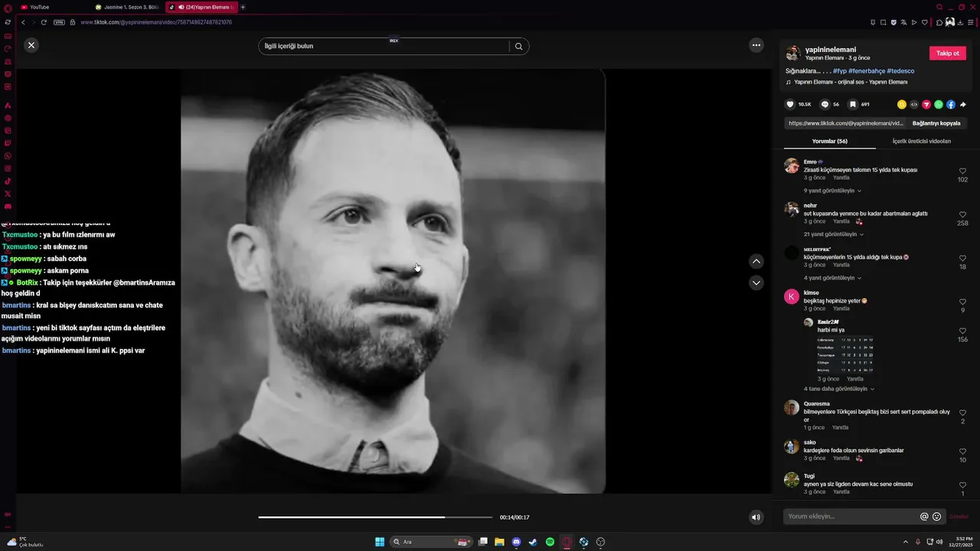The width and height of the screenshot is (980, 551).
Task: Expand 4 tane daha görüntüleyin replies
Action: (x=838, y=389)
